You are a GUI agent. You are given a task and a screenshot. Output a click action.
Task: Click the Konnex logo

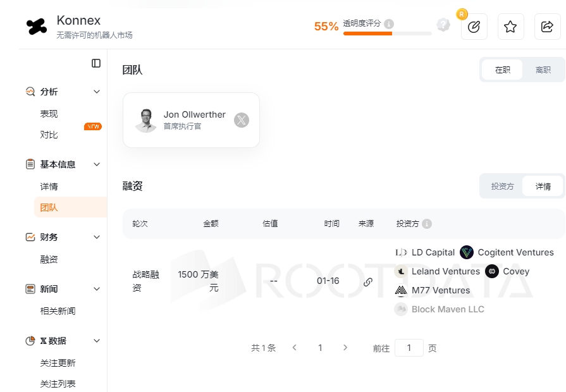37,27
